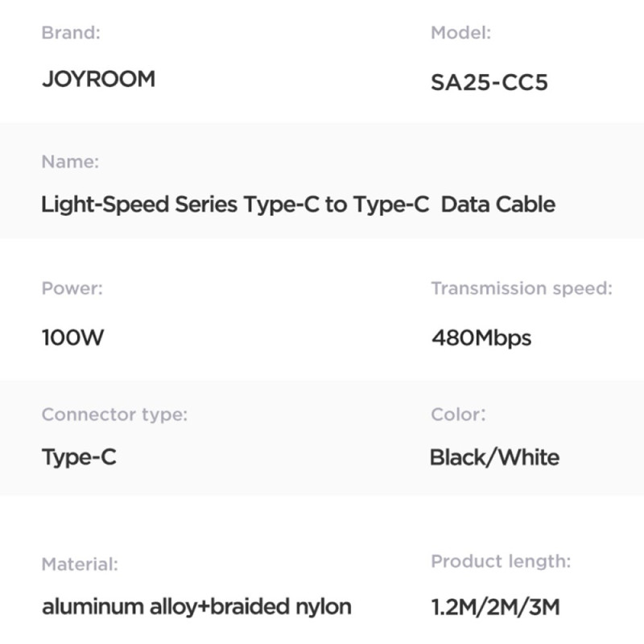This screenshot has height=644, width=644.
Task: Select the 1.2M/2M/3M length value
Action: 496,608
